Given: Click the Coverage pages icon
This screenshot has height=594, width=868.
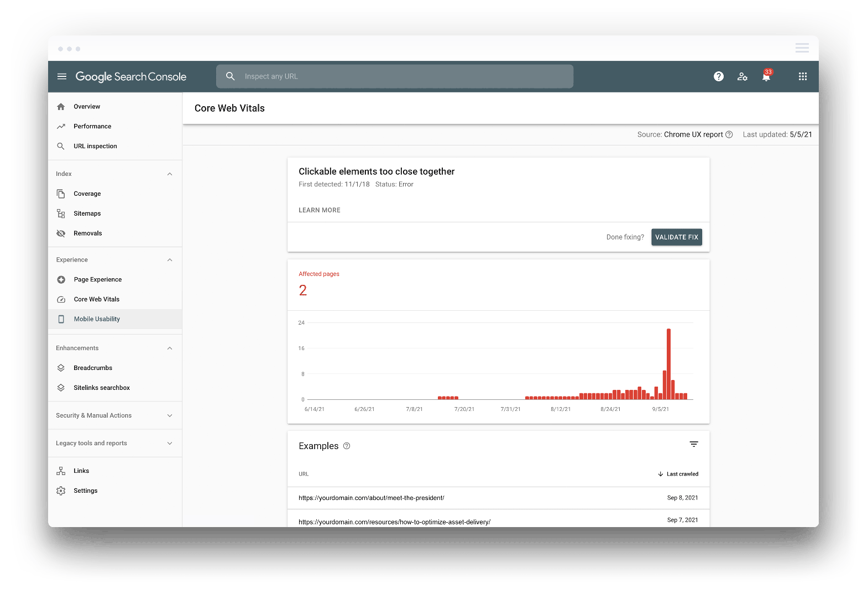Looking at the screenshot, I should click(x=61, y=194).
